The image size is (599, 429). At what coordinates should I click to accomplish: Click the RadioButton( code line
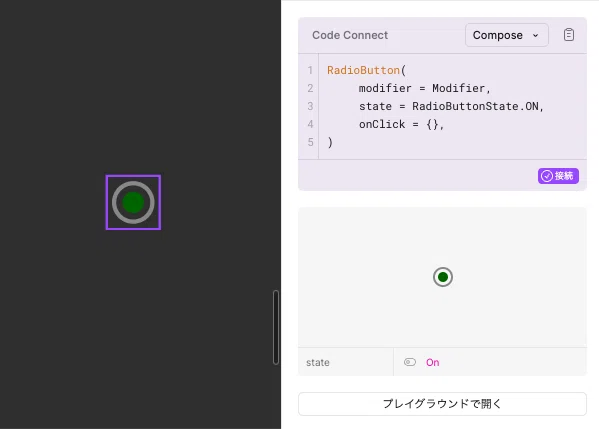(366, 70)
